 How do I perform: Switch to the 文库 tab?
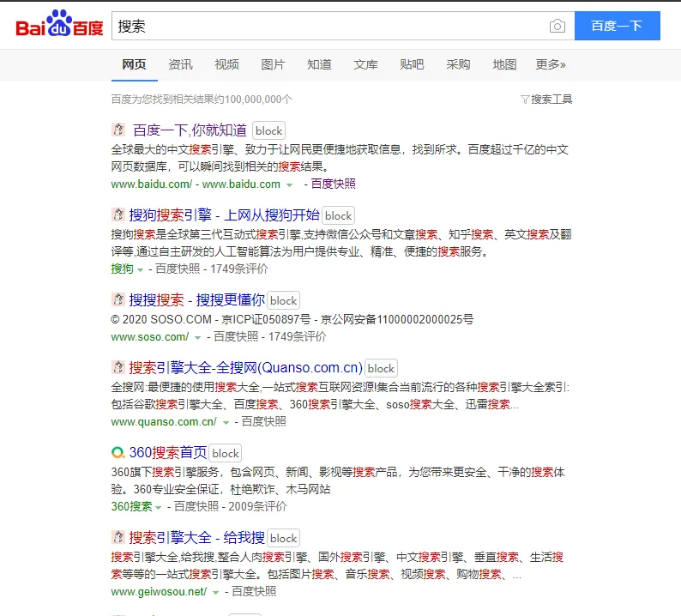tap(365, 64)
